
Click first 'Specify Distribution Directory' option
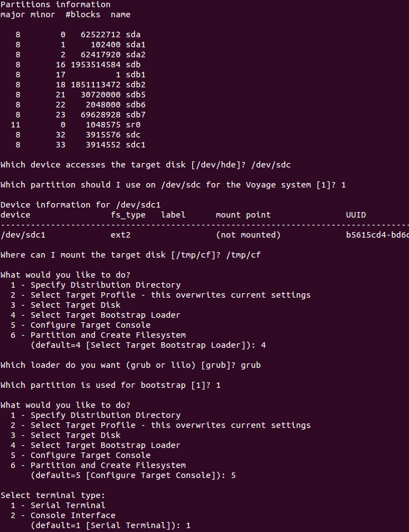point(96,285)
